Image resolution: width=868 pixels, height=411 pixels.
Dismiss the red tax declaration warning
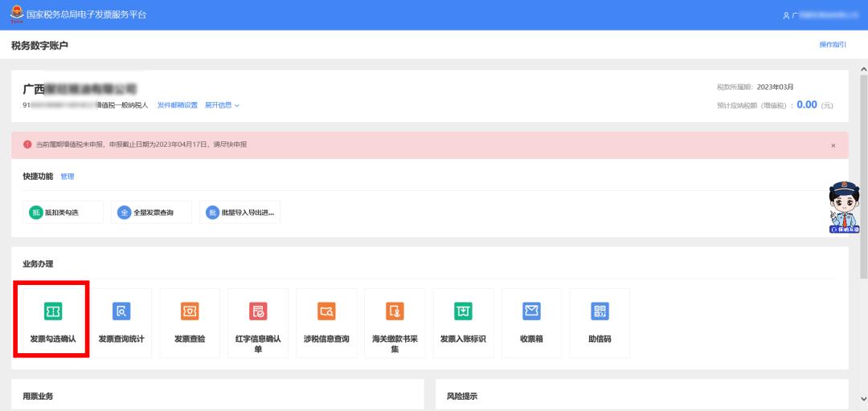click(833, 145)
